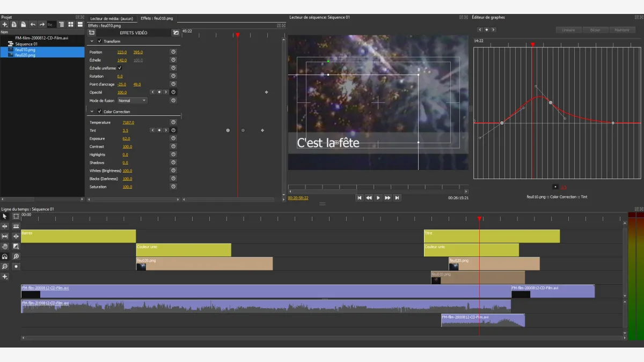This screenshot has width=644, height=362.
Task: Disable the Color Correction effect checkbox
Action: (x=99, y=112)
